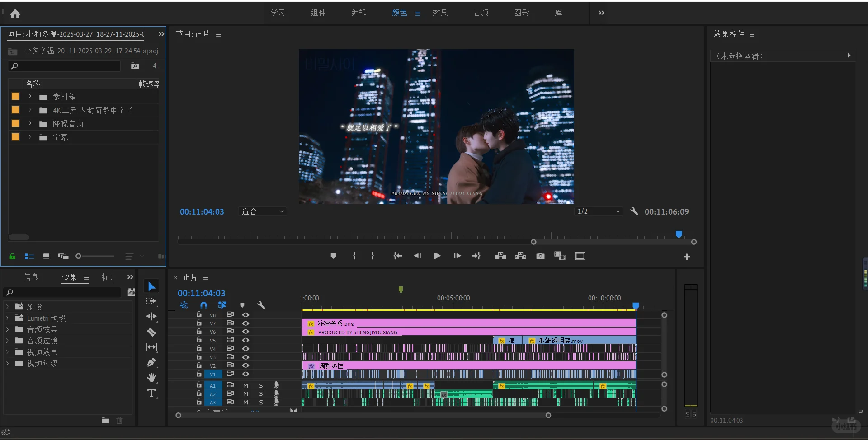868x440 pixels.
Task: Select the Type tool
Action: [x=151, y=393]
